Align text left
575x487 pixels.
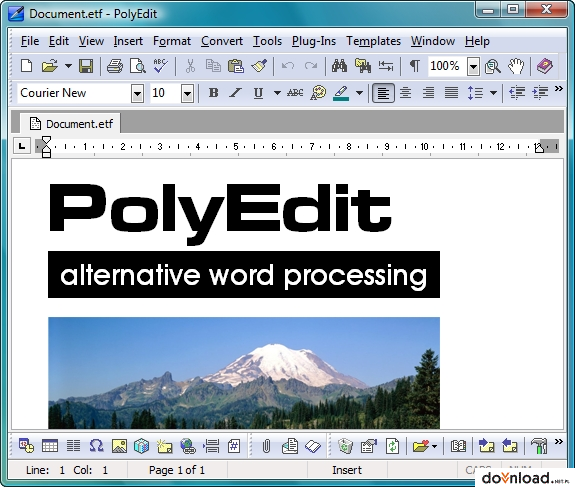(x=383, y=93)
